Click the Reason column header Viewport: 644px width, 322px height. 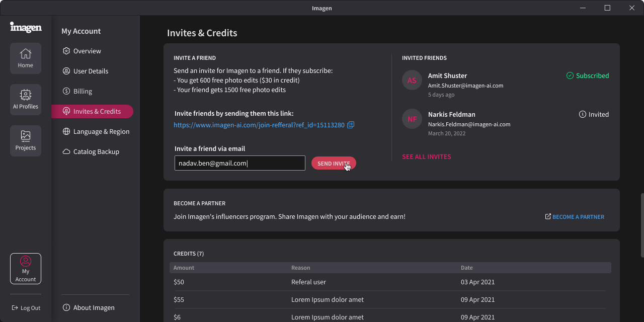tap(301, 268)
